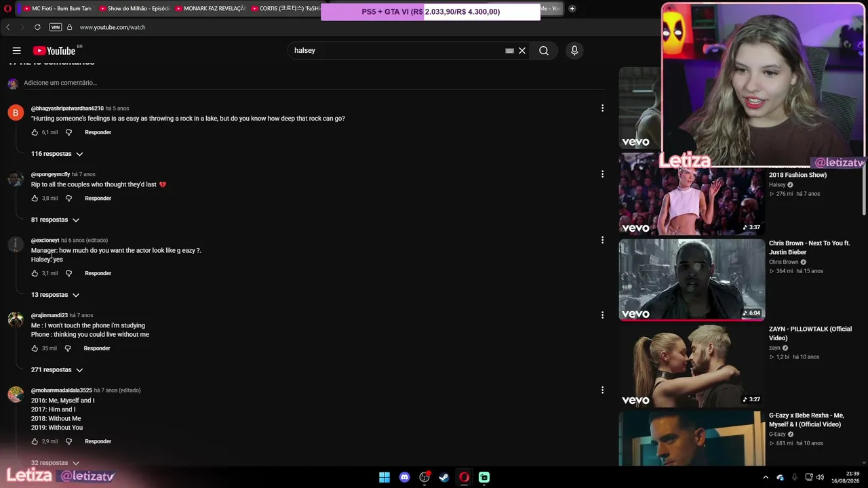
Task: Open 'ZAYN - PILLOWTALK (Official Video)' title
Action: [810, 333]
